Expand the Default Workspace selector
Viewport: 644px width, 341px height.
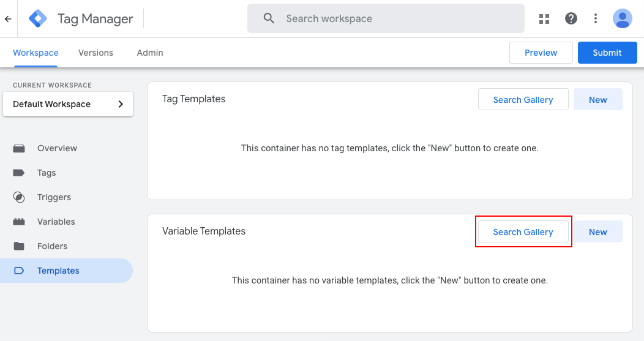68,104
